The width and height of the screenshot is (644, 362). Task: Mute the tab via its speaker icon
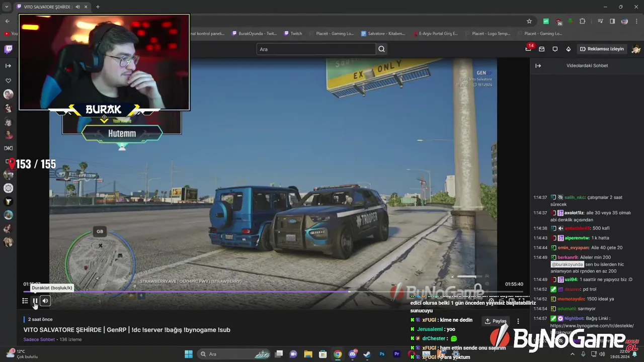coord(77,7)
